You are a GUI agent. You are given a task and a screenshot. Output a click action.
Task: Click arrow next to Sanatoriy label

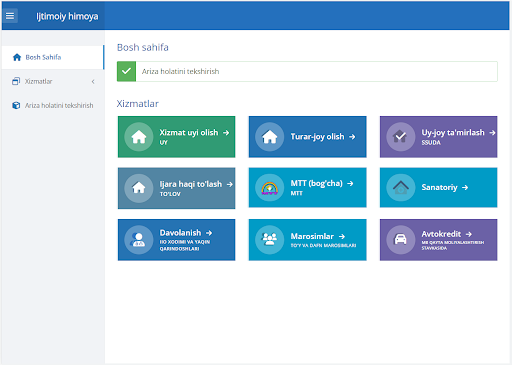pos(465,188)
